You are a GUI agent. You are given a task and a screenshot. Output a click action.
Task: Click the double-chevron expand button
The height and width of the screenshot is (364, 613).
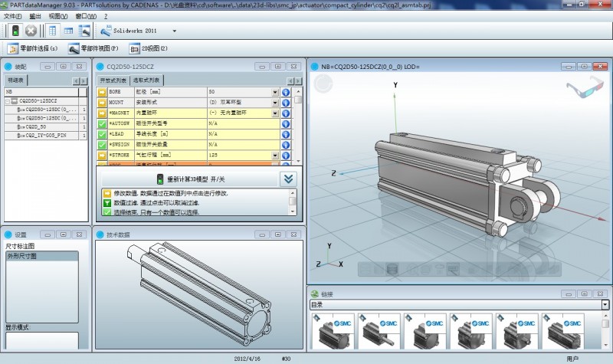(x=288, y=179)
